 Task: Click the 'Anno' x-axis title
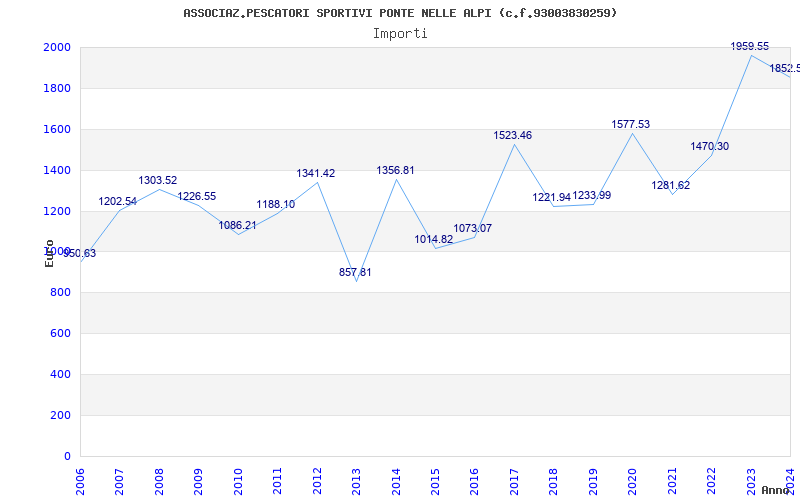click(775, 490)
